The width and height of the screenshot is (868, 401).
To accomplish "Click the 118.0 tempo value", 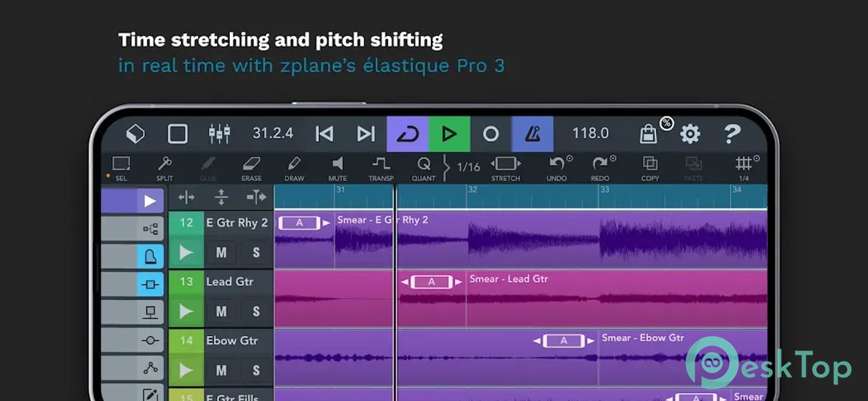I will point(590,133).
